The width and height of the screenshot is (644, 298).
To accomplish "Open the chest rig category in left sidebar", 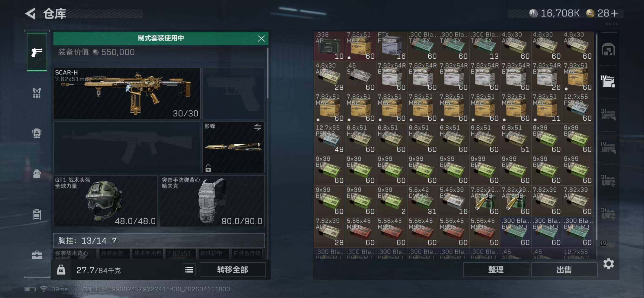I will coord(37,93).
